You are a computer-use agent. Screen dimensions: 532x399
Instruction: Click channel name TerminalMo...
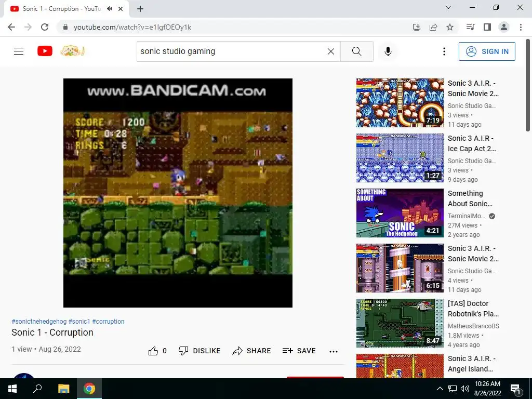[x=467, y=216]
